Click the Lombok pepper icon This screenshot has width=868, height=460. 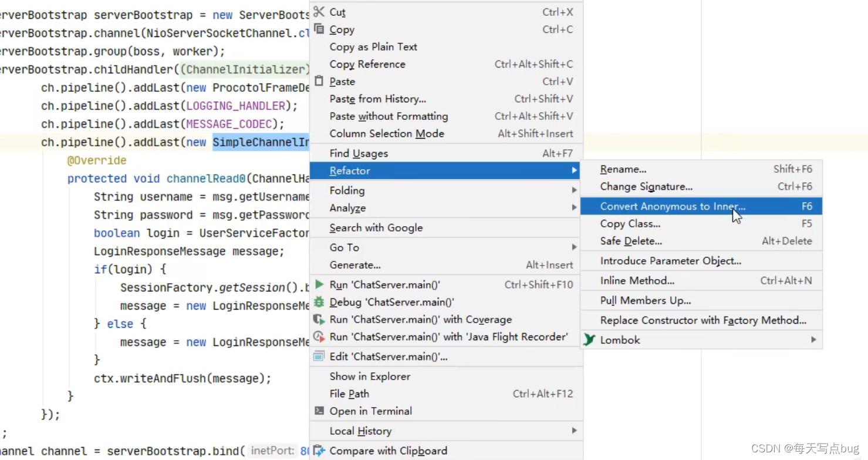(x=589, y=340)
